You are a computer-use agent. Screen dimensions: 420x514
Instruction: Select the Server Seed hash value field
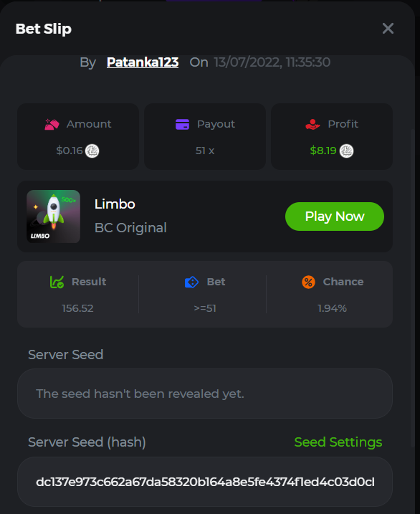(x=205, y=482)
